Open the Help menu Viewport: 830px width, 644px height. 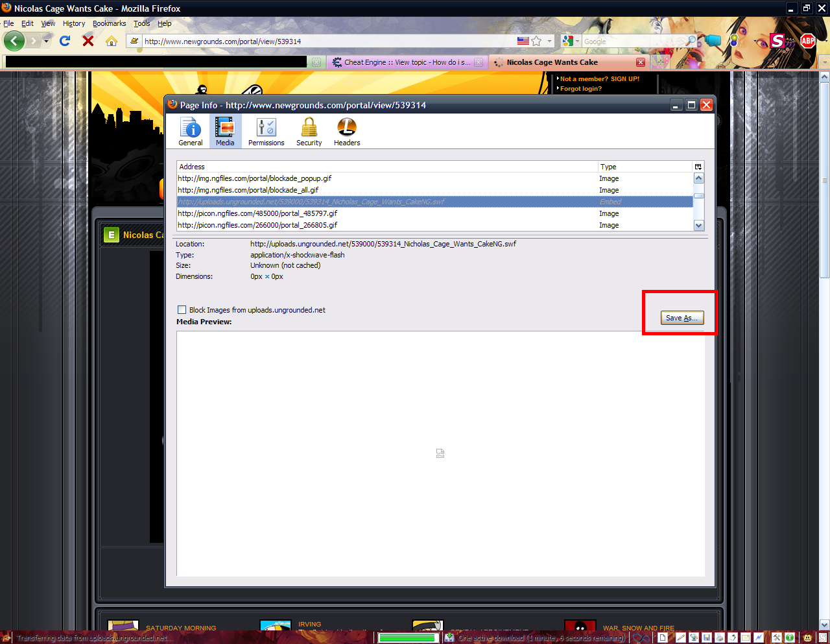165,23
